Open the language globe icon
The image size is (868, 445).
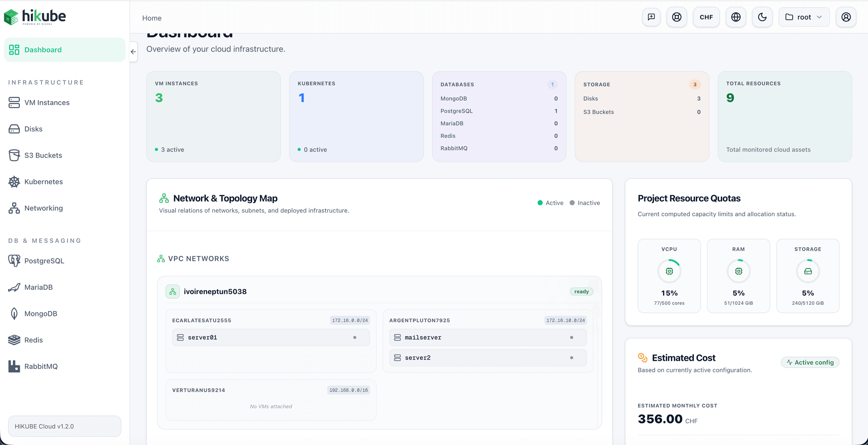[736, 17]
